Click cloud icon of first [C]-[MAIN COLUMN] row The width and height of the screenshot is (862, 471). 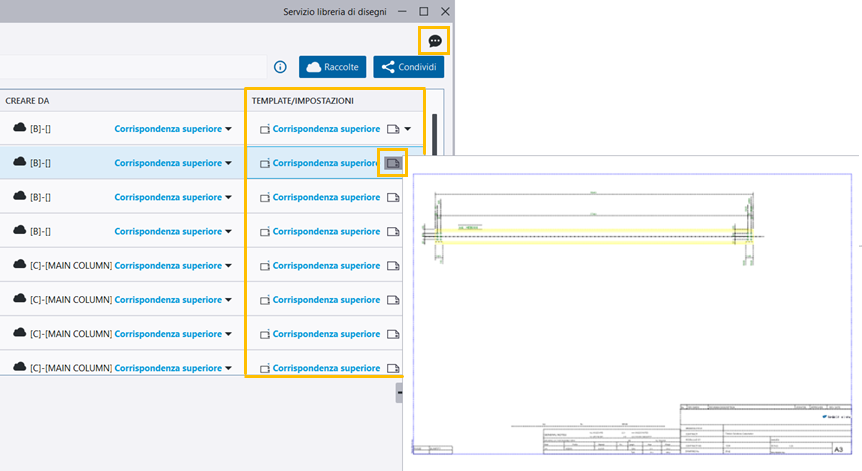pos(20,265)
